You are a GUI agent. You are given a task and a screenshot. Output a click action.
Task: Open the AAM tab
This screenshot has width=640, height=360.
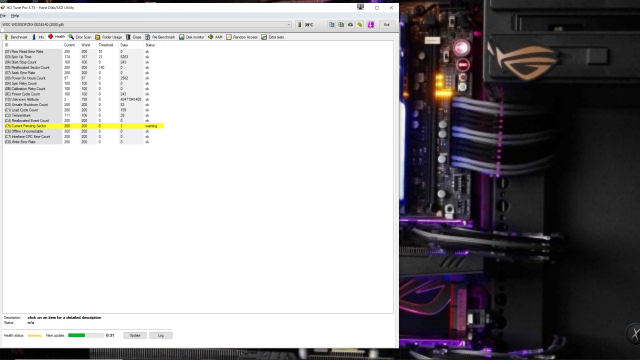tap(216, 37)
